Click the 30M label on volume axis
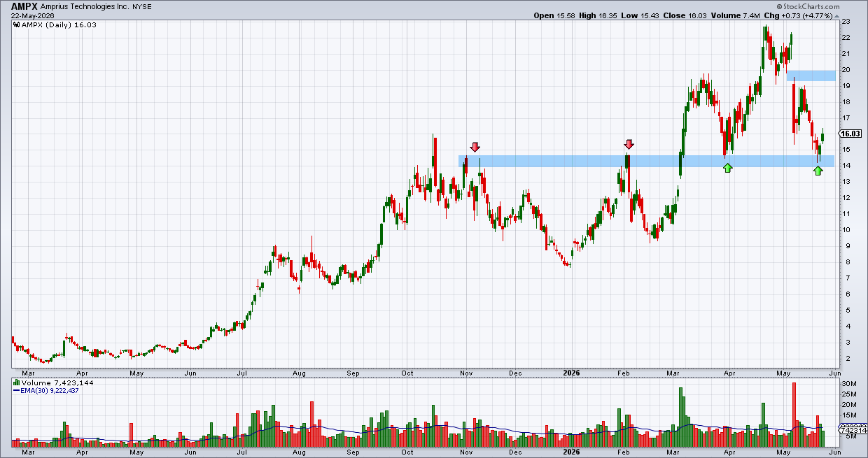This screenshot has height=458, width=868. (848, 384)
